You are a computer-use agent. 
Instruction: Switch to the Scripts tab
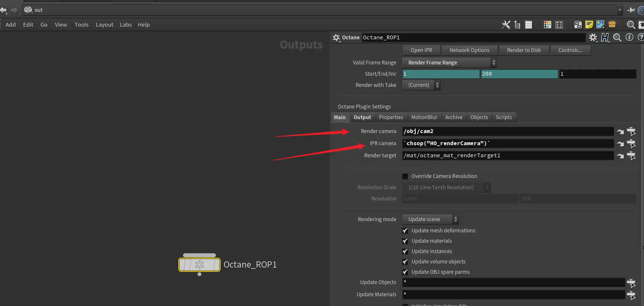504,117
